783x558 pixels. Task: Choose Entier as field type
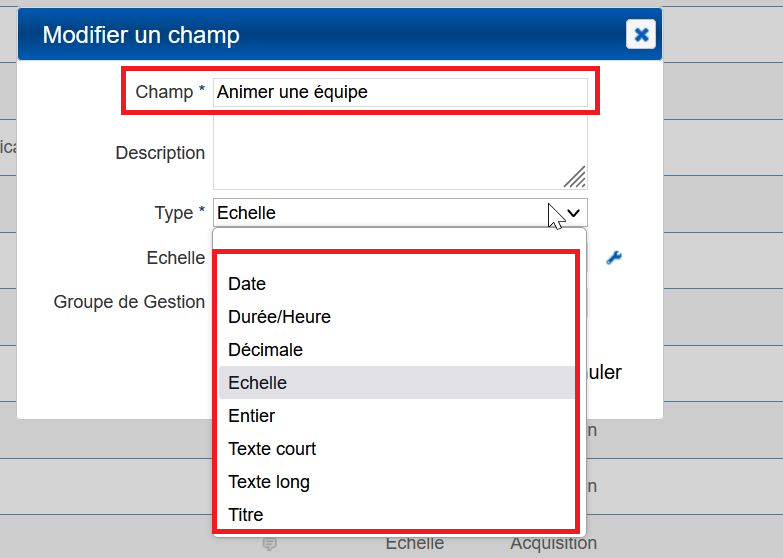(x=251, y=416)
